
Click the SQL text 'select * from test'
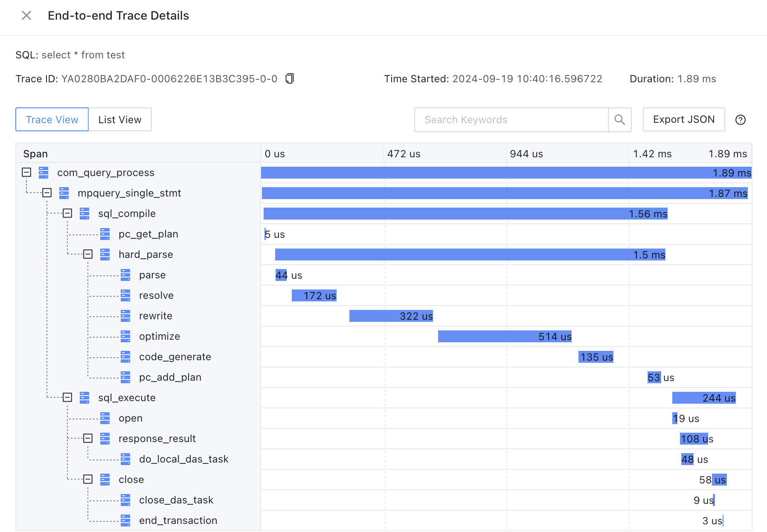83,55
